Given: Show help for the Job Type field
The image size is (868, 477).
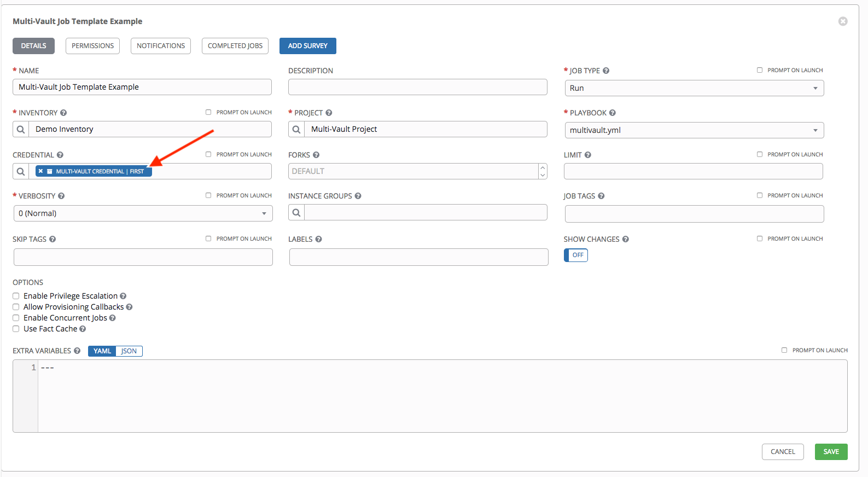Looking at the screenshot, I should [606, 71].
